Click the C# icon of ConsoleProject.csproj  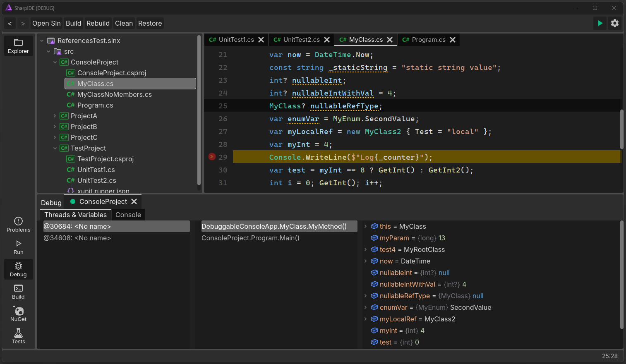71,73
